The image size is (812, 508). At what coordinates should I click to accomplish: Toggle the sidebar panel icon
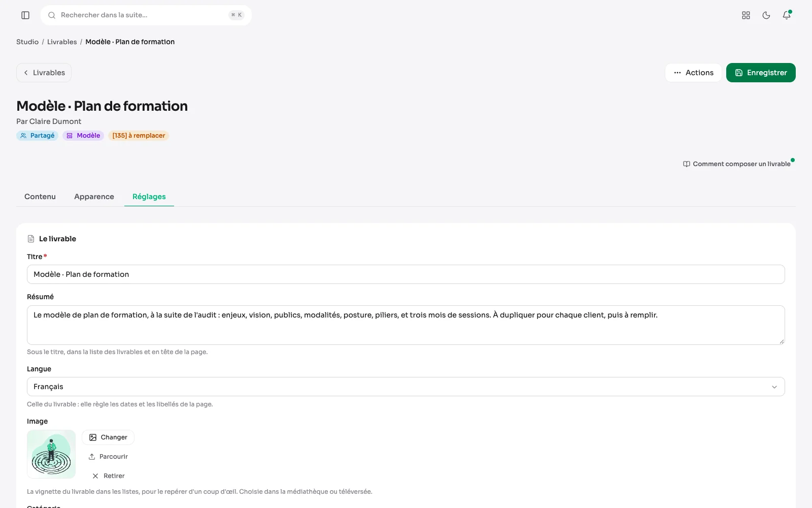coord(25,15)
